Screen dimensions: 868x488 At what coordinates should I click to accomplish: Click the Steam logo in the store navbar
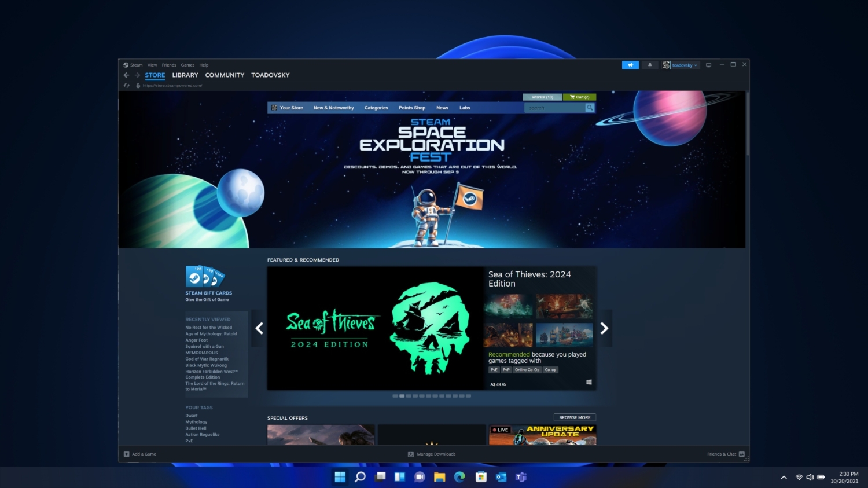[273, 107]
